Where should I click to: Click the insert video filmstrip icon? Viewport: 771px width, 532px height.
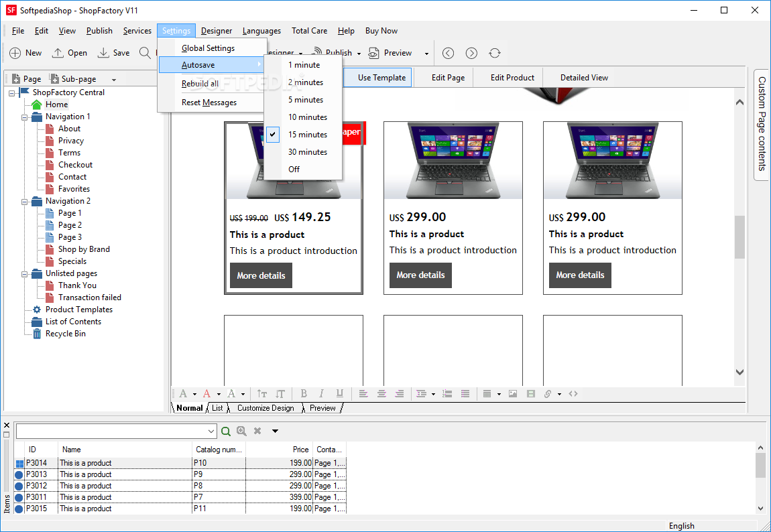[530, 393]
